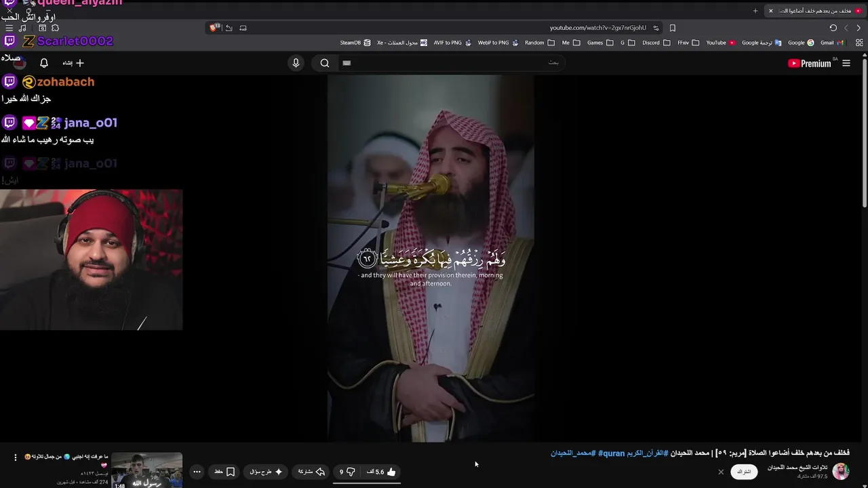
Task: Click the new tab plus button
Action: (x=755, y=11)
